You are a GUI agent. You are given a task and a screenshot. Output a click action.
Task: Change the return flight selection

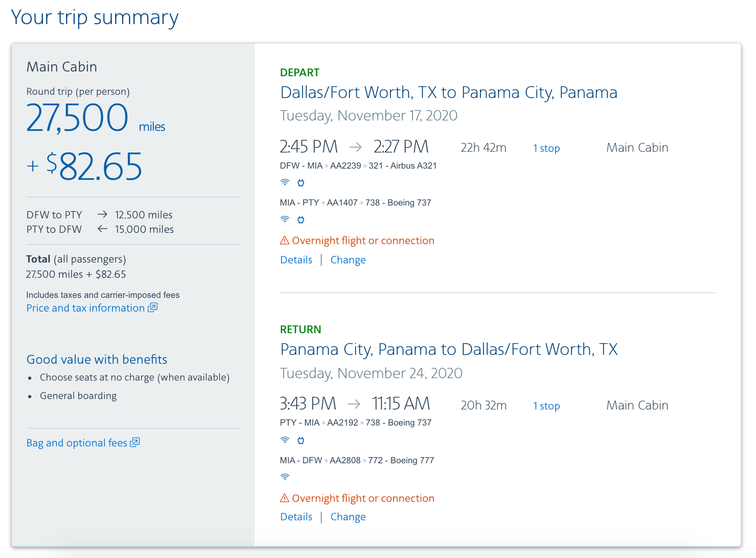[348, 517]
